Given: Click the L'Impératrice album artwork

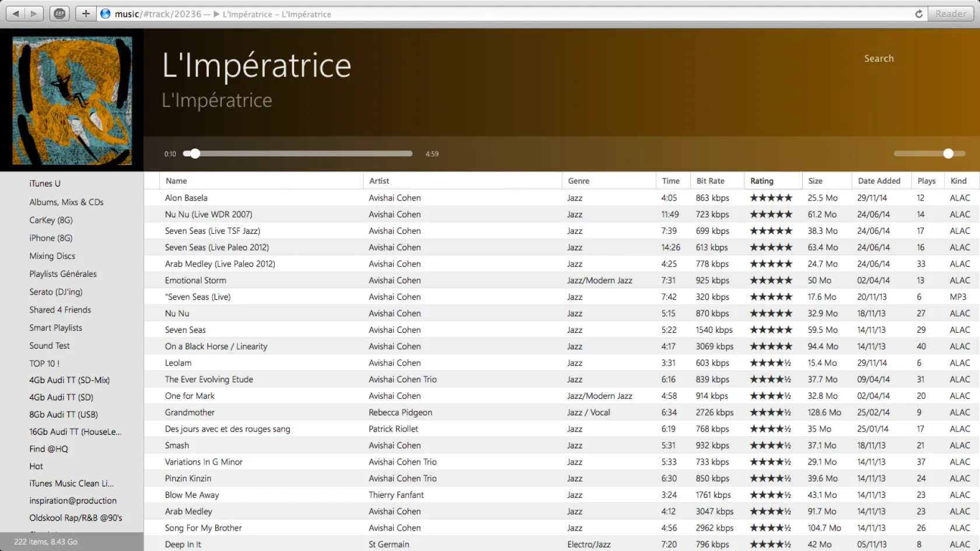Looking at the screenshot, I should 72,100.
